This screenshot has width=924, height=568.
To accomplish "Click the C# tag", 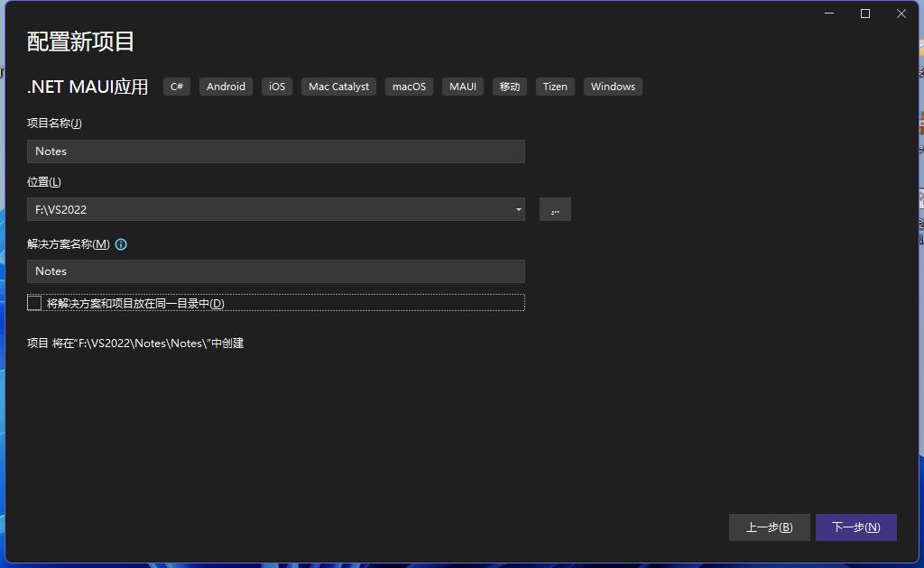I will (x=177, y=87).
